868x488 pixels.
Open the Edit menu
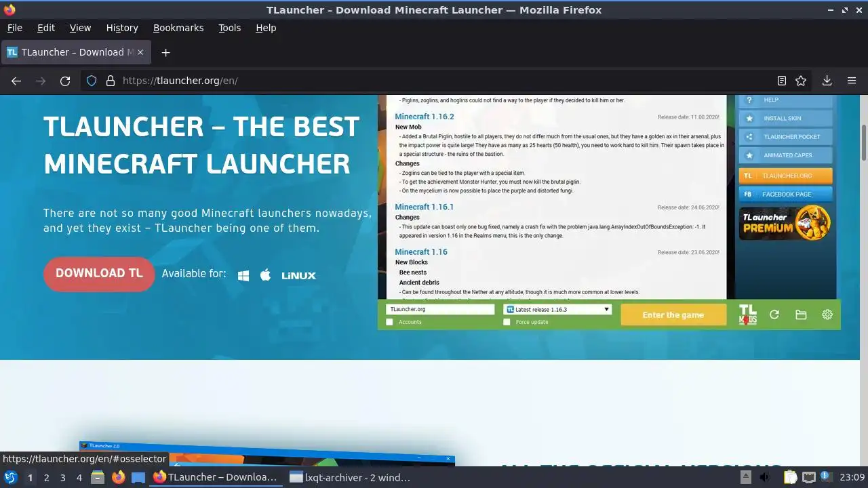(x=46, y=28)
